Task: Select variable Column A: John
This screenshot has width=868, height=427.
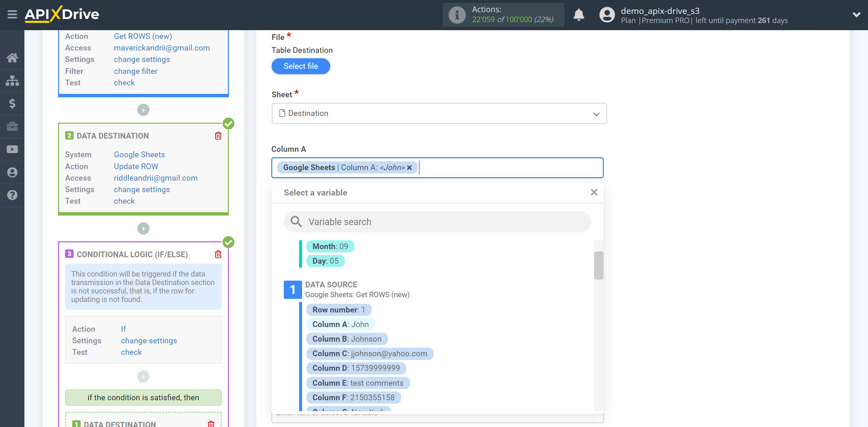Action: (x=340, y=324)
